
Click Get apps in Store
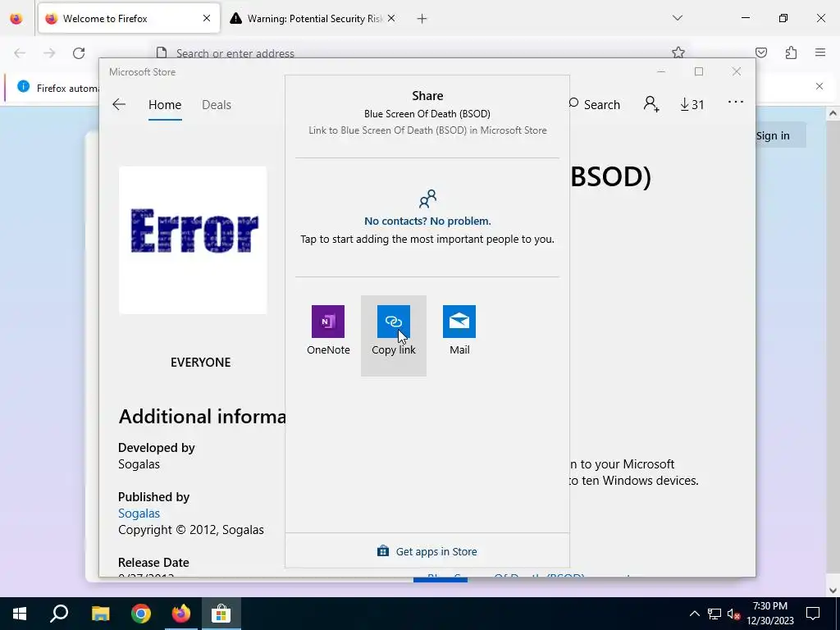(427, 551)
